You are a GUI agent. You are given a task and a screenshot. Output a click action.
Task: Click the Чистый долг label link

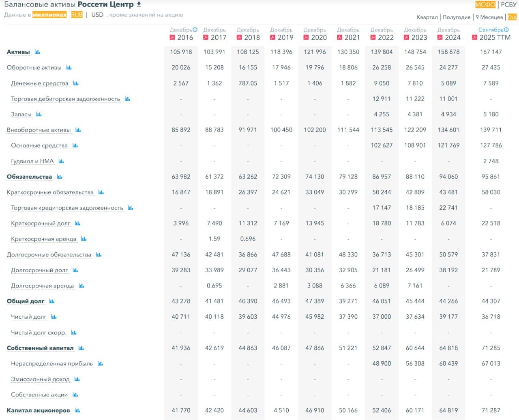click(x=28, y=317)
